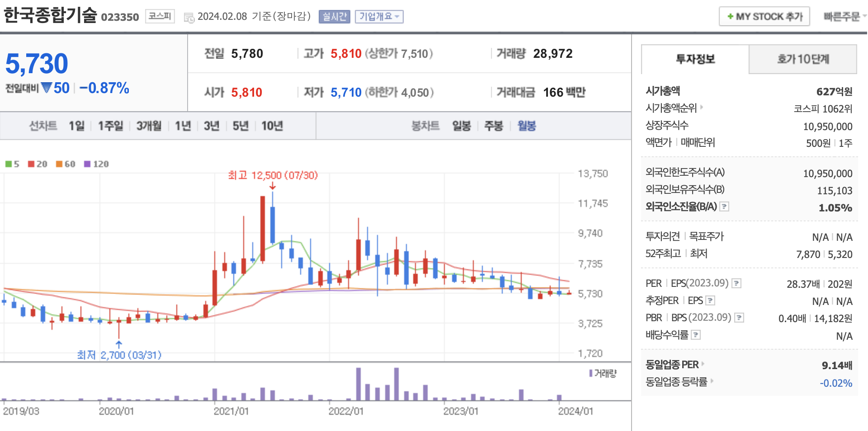Image resolution: width=868 pixels, height=431 pixels.
Task: Click the 코스피 market badge
Action: [160, 16]
